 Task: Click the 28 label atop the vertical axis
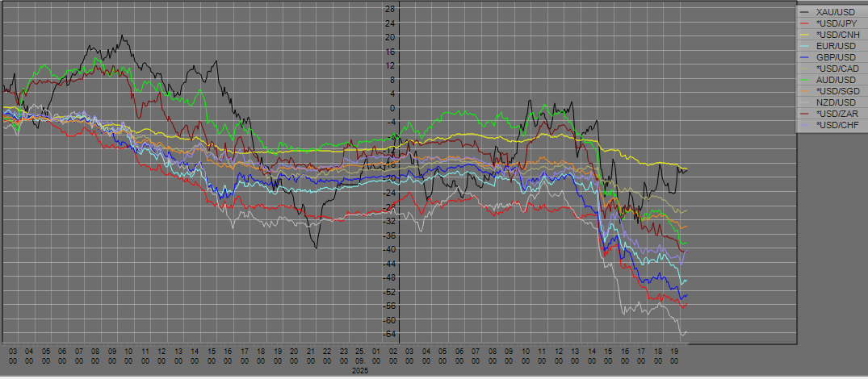pos(390,9)
